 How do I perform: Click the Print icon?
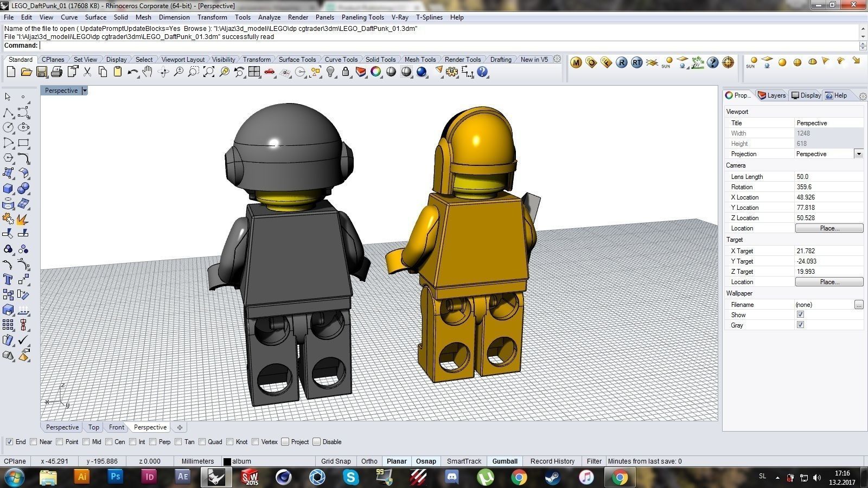[56, 72]
